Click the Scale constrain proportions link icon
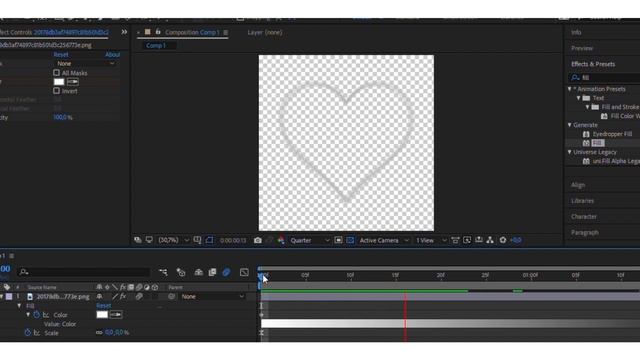640x360 pixels. [x=99, y=333]
